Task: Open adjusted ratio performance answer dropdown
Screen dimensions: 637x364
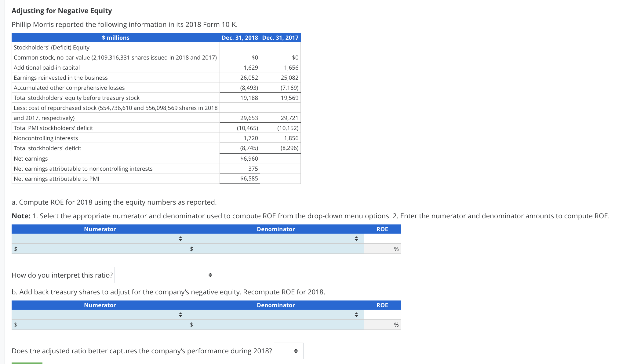Action: click(288, 351)
